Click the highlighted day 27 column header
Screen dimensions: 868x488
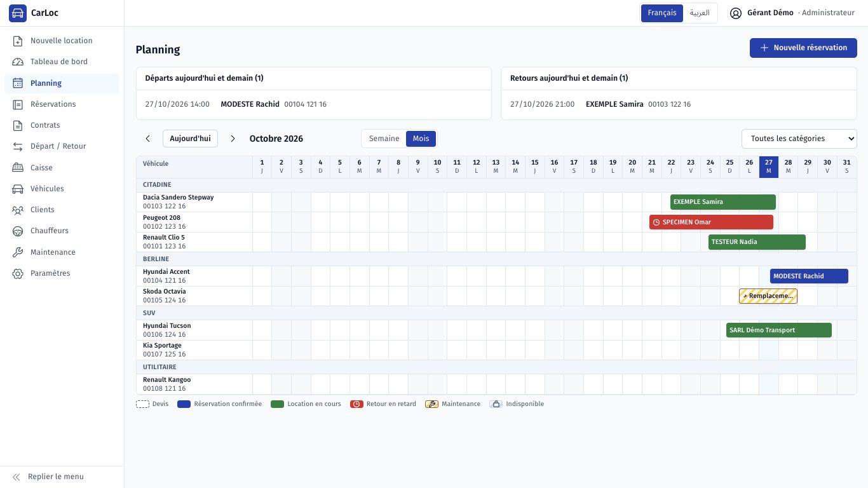(x=769, y=167)
